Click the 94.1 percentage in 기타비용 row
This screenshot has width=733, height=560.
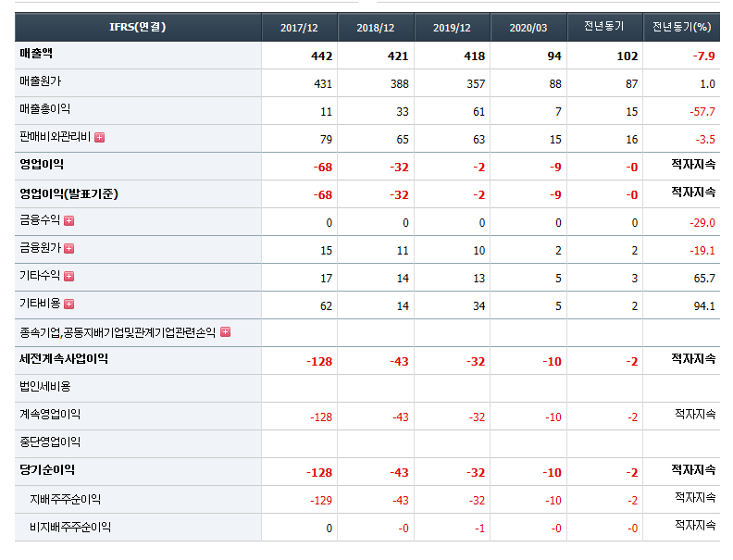tap(704, 306)
